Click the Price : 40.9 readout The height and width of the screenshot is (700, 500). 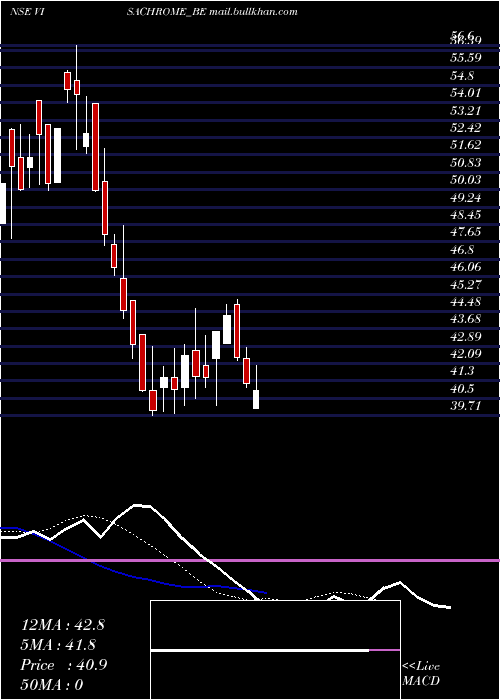pyautogui.click(x=63, y=665)
